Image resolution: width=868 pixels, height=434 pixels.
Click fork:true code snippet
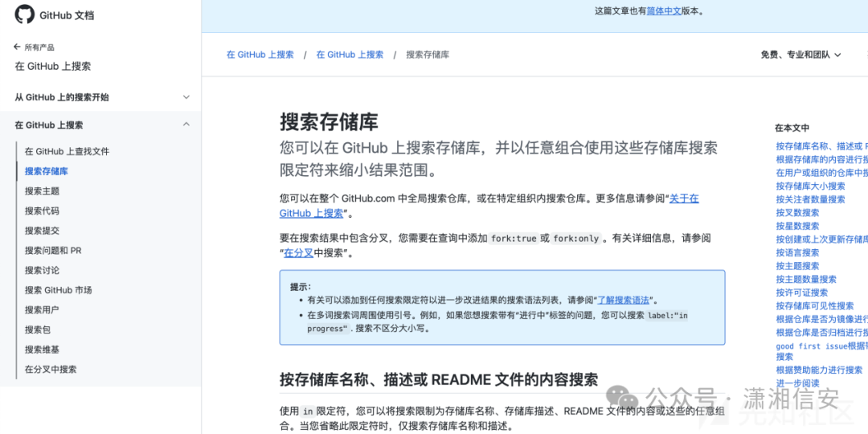(x=514, y=239)
